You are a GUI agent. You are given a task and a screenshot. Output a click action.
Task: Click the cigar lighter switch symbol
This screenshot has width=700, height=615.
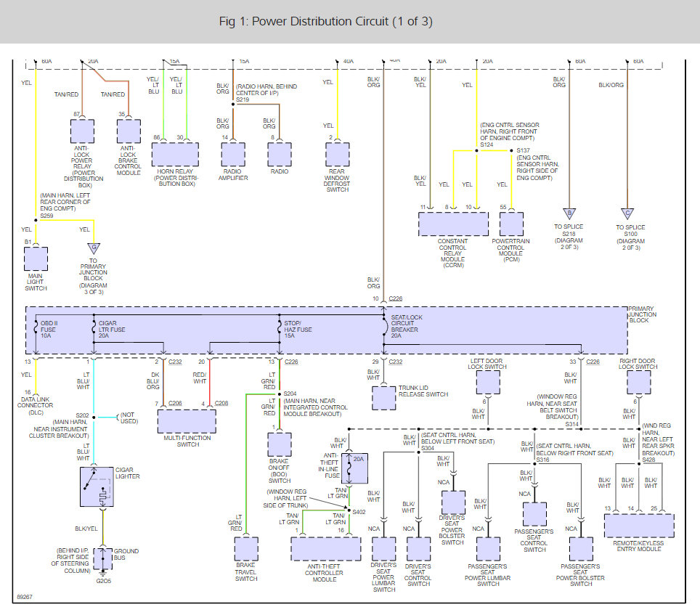coord(97,487)
